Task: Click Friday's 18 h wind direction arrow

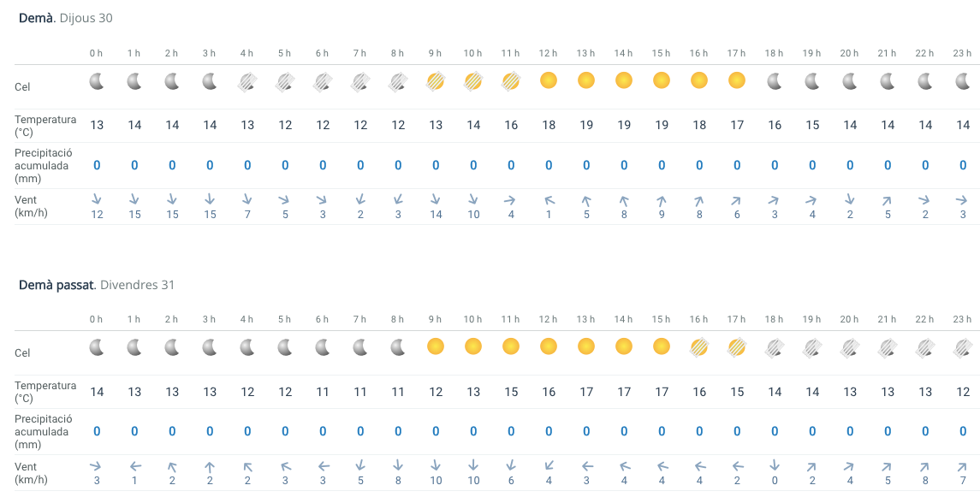Action: pyautogui.click(x=775, y=465)
